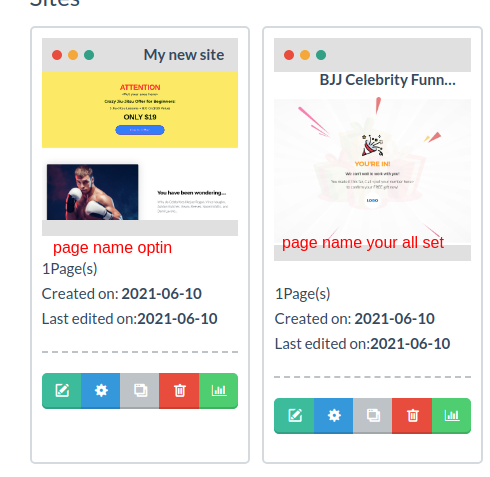Delete BJJ Celebrity Funnel with trash icon
490x477 pixels.
pos(412,415)
